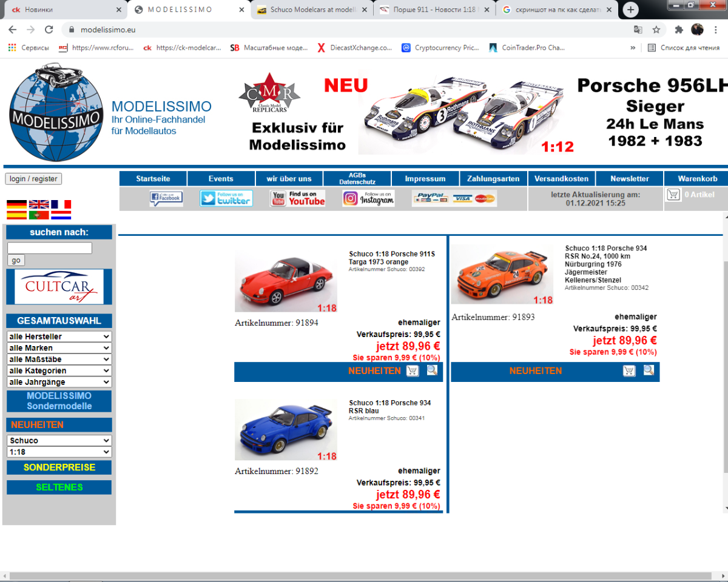Show hidden bookmarks with the » chevron
Image resolution: width=728 pixels, height=582 pixels.
click(633, 48)
